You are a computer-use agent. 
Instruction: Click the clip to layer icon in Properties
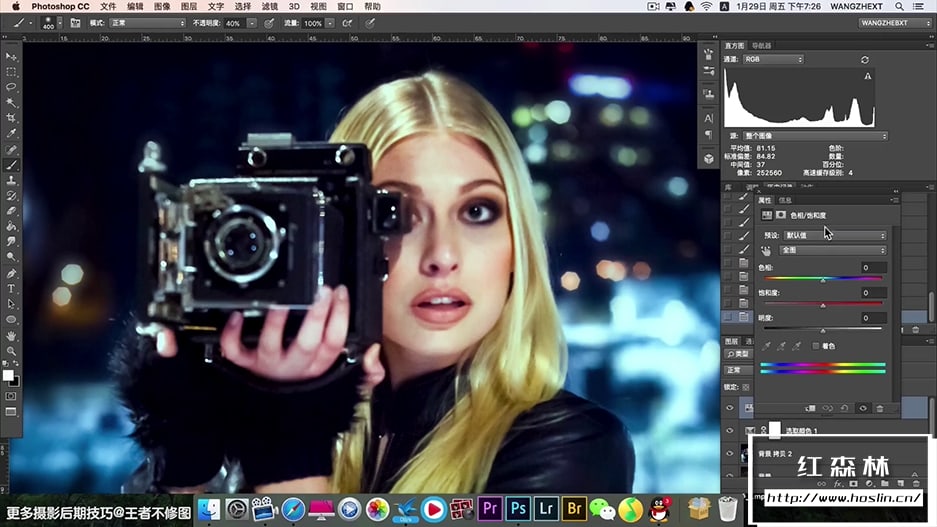point(810,409)
